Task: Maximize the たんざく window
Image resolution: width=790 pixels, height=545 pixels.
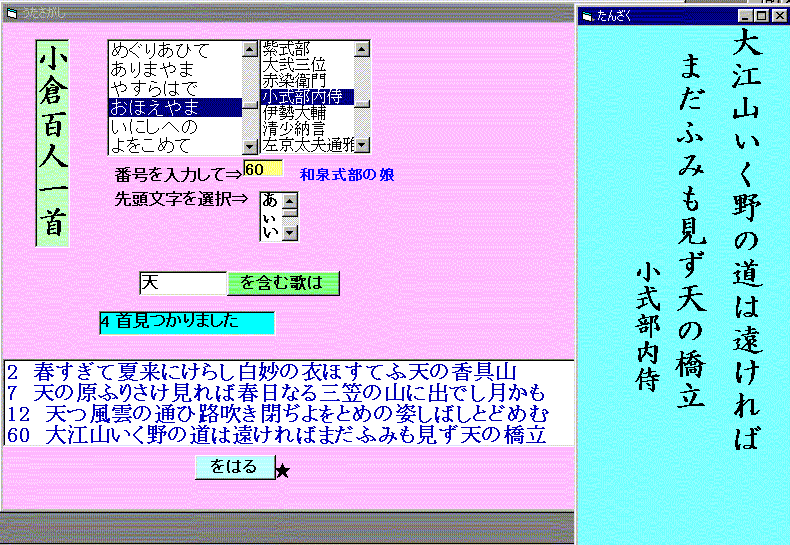Action: click(x=762, y=16)
